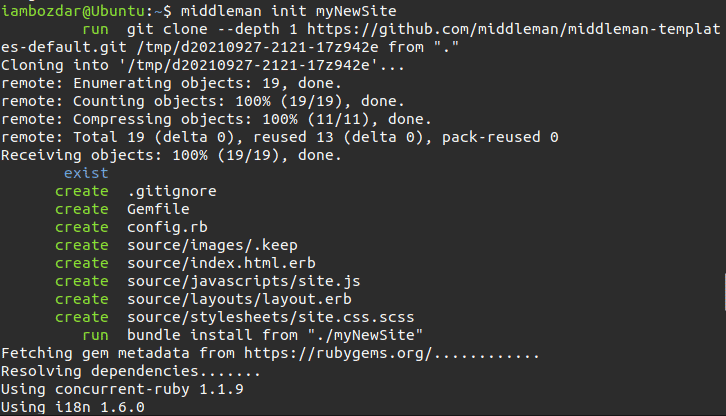
Task: Click the 'Gemfile' file name
Action: coord(158,209)
